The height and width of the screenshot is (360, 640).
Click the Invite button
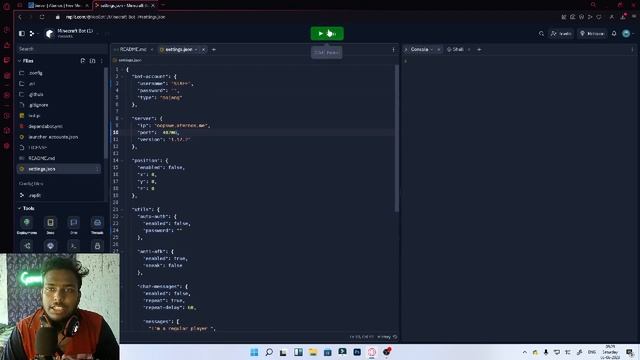[x=561, y=33]
